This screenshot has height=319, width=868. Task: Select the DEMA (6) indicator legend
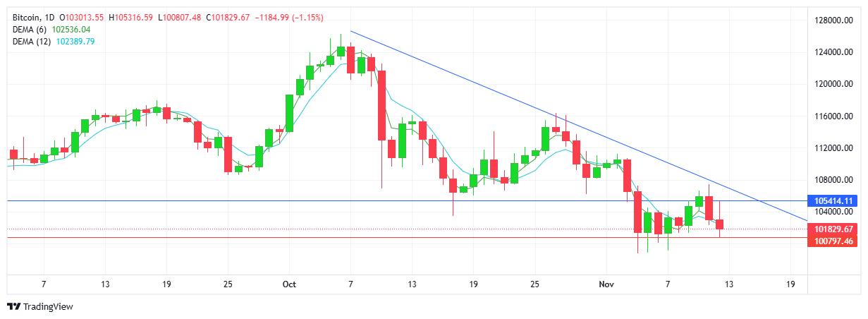pyautogui.click(x=30, y=29)
